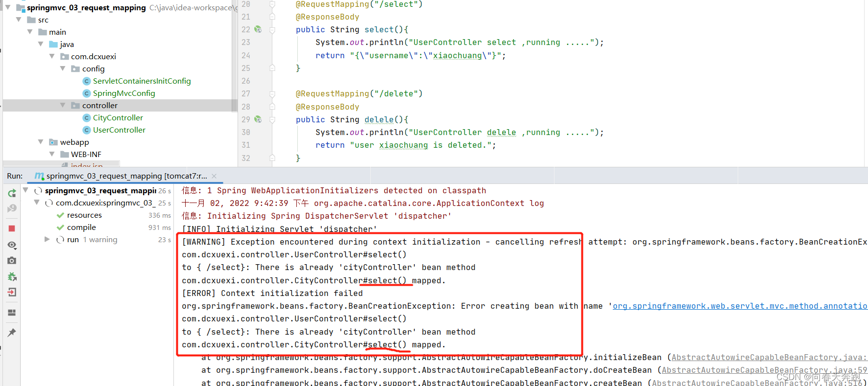This screenshot has height=386, width=868.
Task: Expand the run 1 warning node
Action: pyautogui.click(x=47, y=239)
